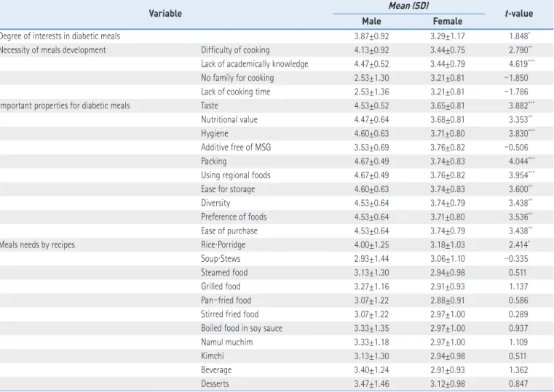Click 'Ease of purchase' cell
The height and width of the screenshot is (392, 554).
coord(229,231)
